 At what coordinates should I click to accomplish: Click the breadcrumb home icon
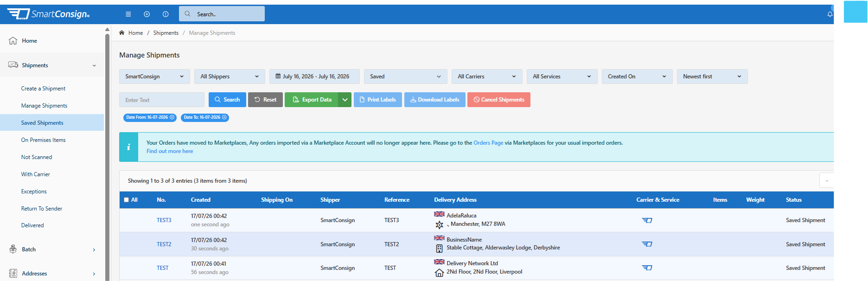point(122,33)
